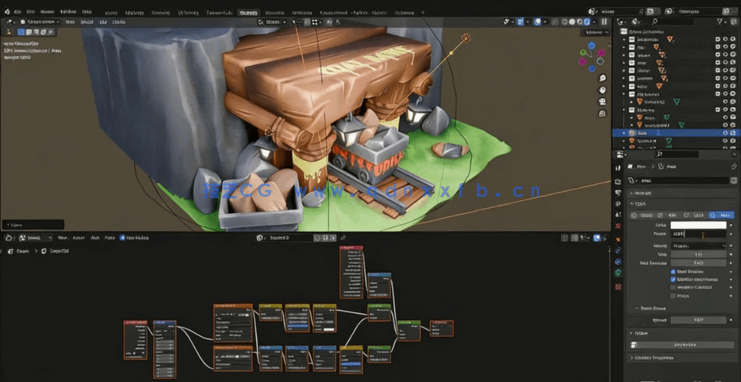Click the Size value field in Light panel
The image size is (741, 382).
click(x=698, y=254)
